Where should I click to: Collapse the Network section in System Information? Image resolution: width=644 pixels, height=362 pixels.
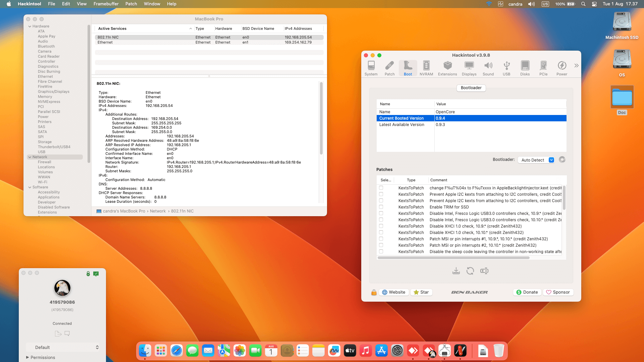(x=30, y=157)
